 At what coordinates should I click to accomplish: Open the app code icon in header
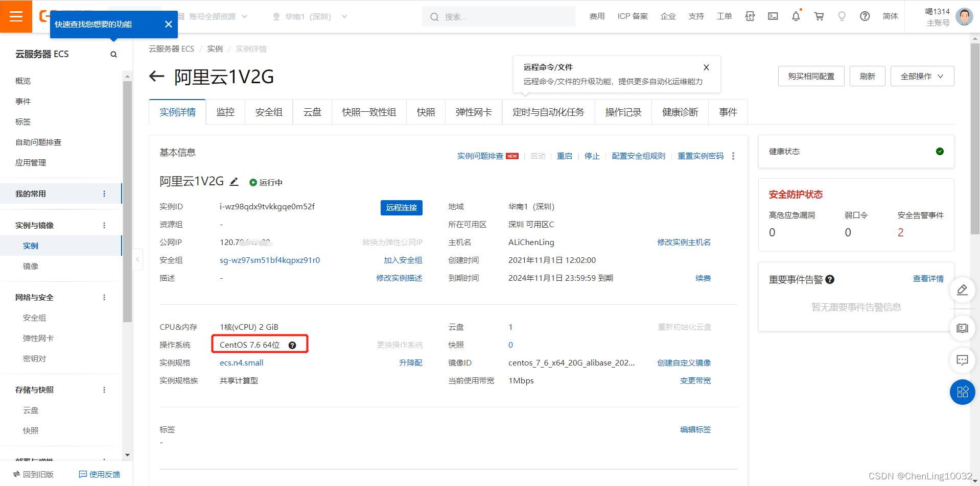(750, 16)
